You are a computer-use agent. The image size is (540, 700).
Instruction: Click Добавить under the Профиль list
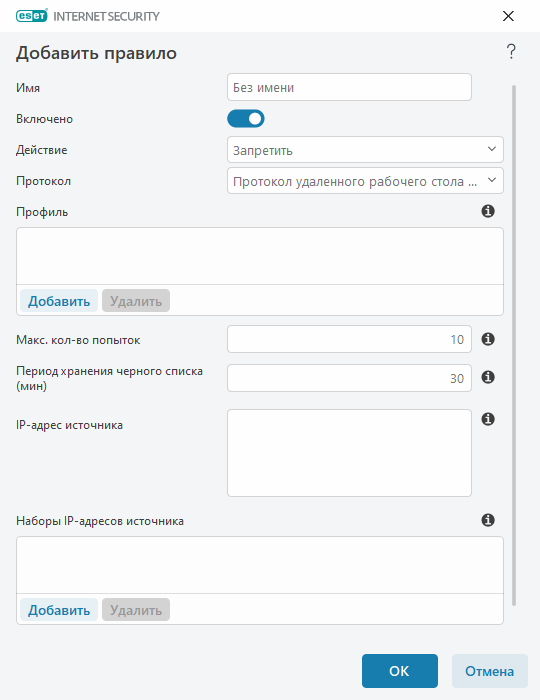point(59,301)
